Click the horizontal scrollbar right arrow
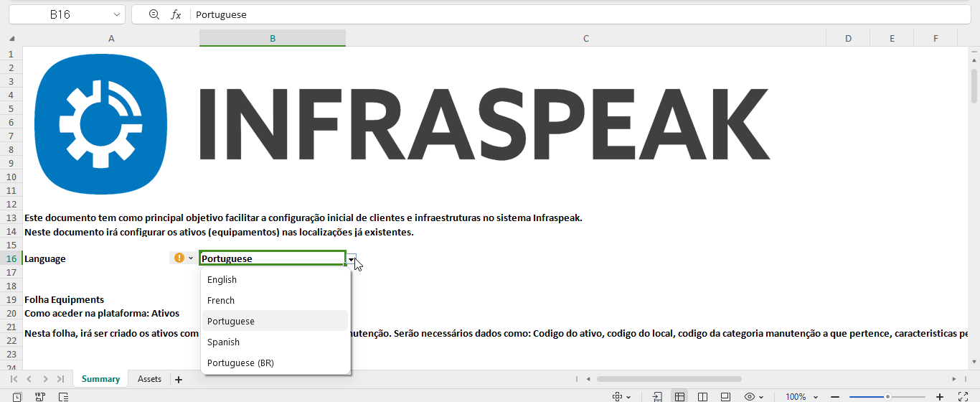The height and width of the screenshot is (402, 980). click(x=953, y=378)
